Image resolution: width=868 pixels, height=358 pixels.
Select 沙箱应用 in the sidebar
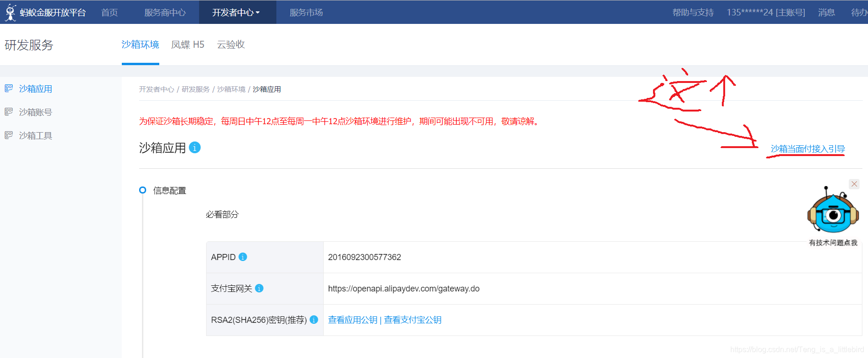pos(36,89)
